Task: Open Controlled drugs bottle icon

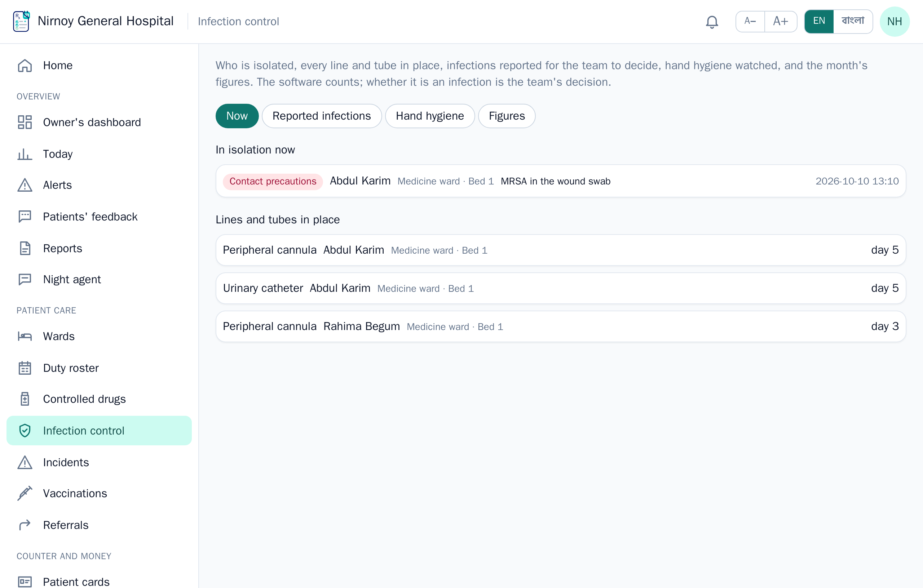Action: [25, 399]
